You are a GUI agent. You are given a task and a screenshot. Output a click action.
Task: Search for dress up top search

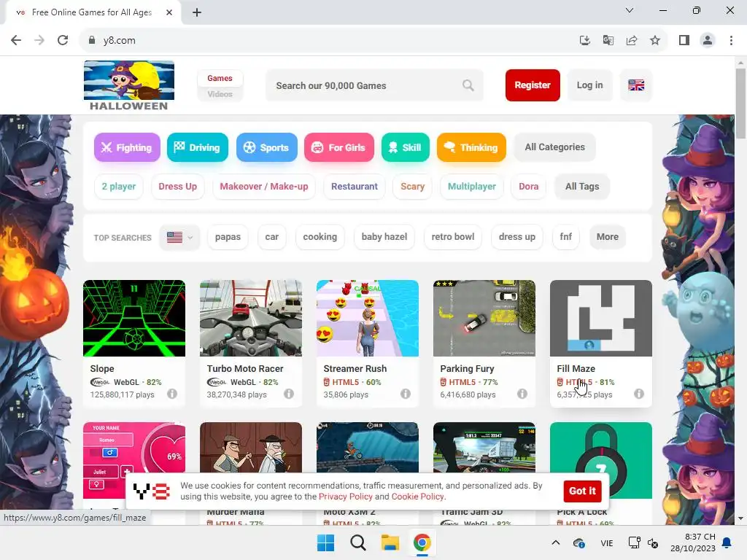coord(517,237)
